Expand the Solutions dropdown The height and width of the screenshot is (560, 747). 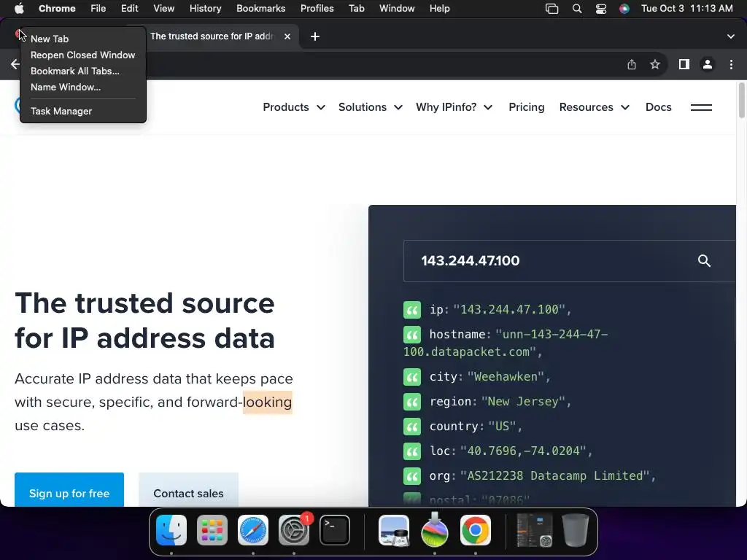pyautogui.click(x=370, y=107)
